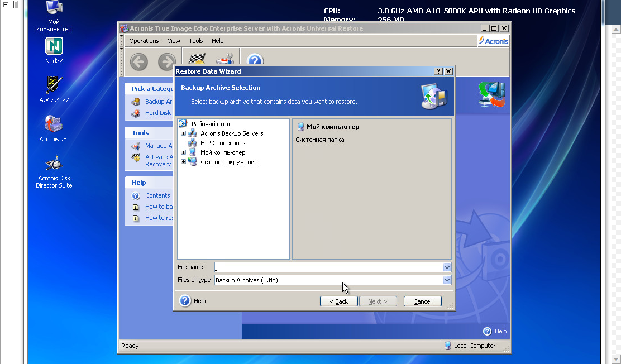Open the Operations menu
Screen dimensions: 621x364
(144, 41)
